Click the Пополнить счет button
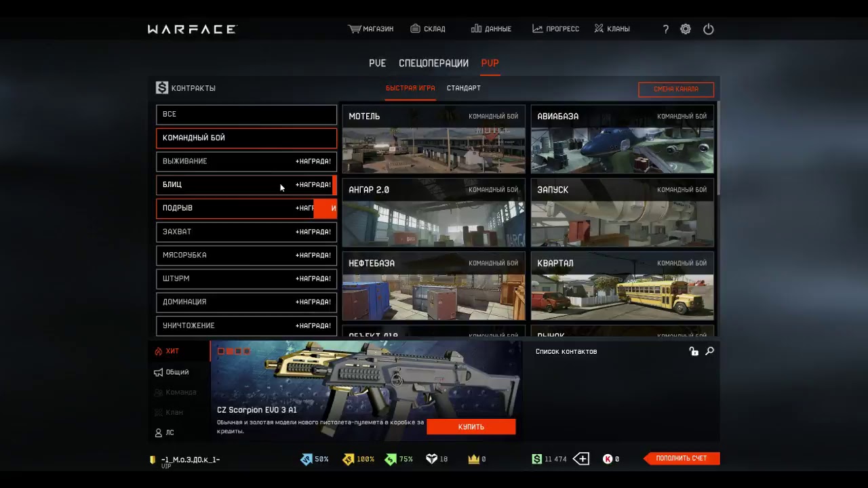This screenshot has width=868, height=488. coord(682,459)
